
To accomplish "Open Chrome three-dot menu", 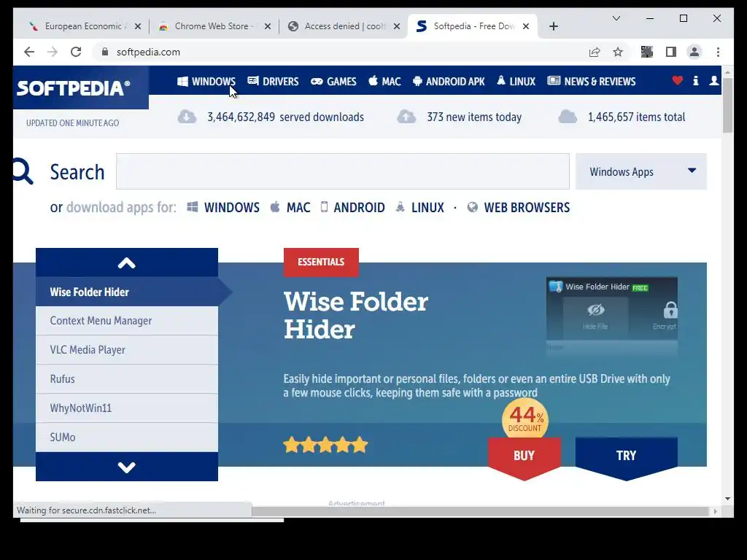I will pos(718,52).
